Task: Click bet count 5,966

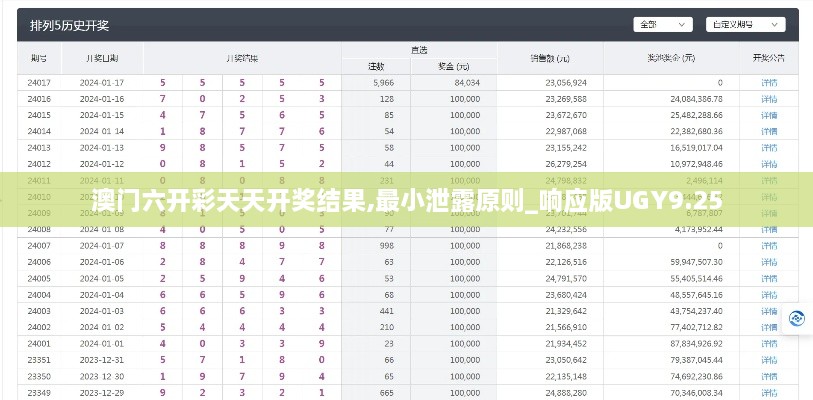Action: [x=383, y=82]
